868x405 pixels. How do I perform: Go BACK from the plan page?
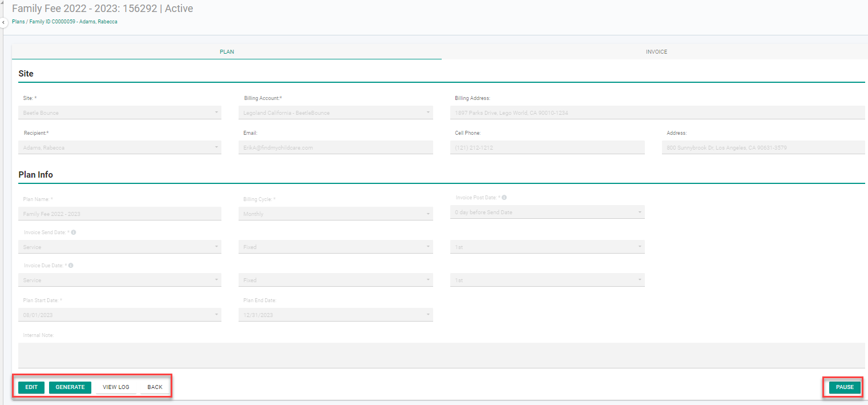tap(155, 387)
